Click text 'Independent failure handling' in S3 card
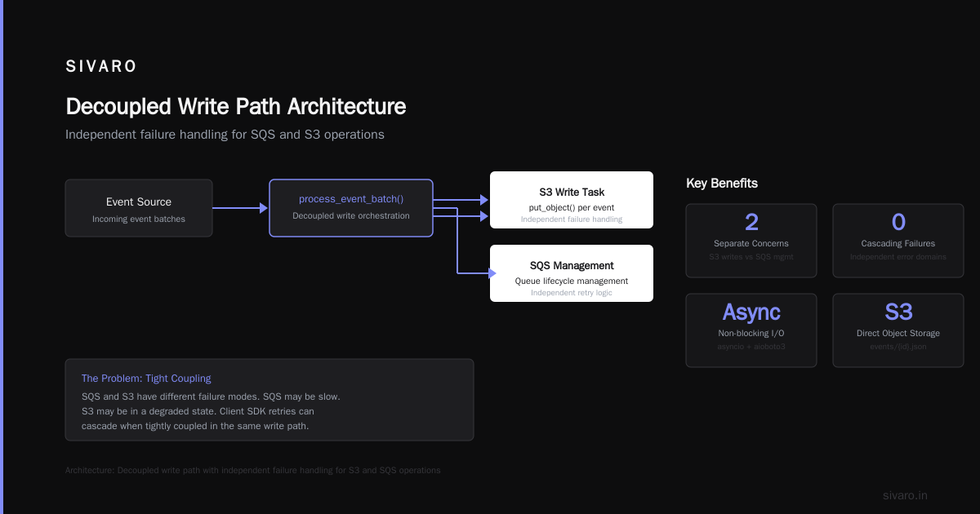Screen dimensions: 980x514 tap(572, 219)
